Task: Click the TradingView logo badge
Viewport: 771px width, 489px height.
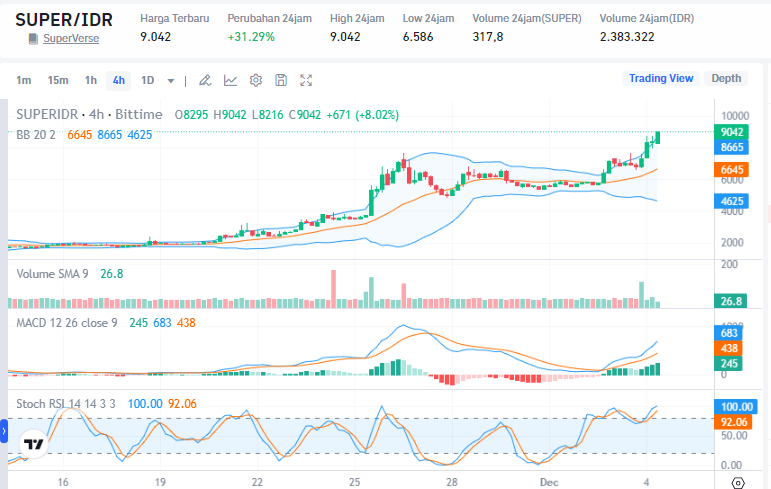Action: coord(34,444)
